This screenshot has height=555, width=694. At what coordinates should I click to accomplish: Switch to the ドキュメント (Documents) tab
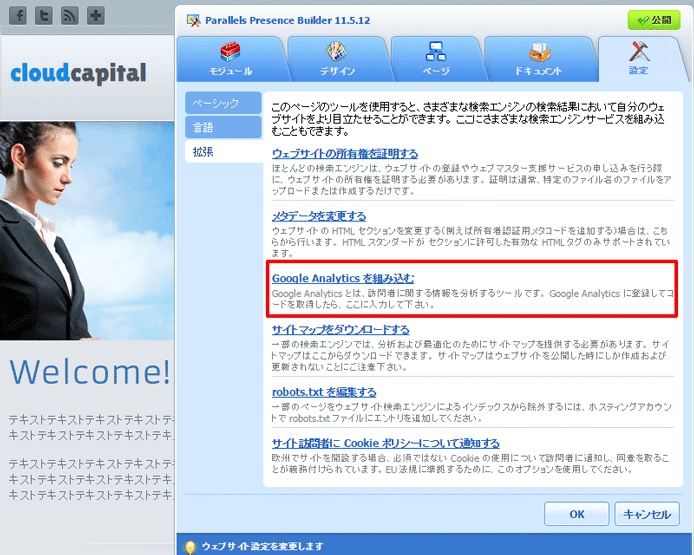point(538,59)
